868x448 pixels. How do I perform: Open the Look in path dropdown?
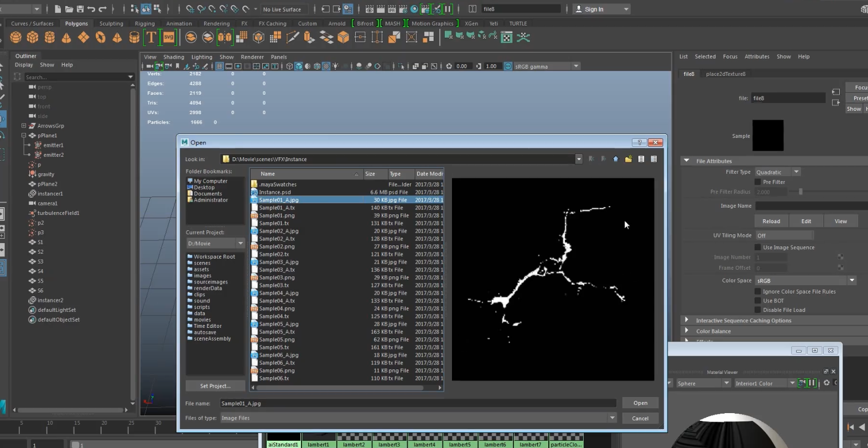point(579,159)
